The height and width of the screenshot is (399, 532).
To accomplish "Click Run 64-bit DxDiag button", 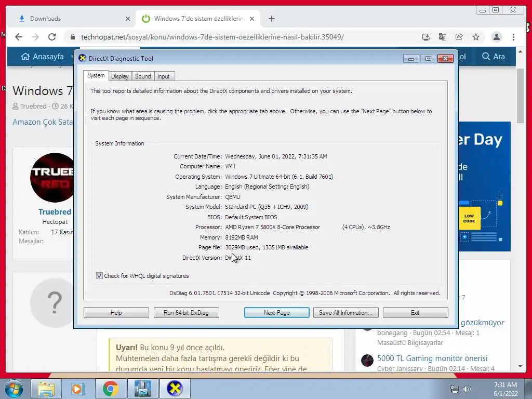I will tap(187, 312).
